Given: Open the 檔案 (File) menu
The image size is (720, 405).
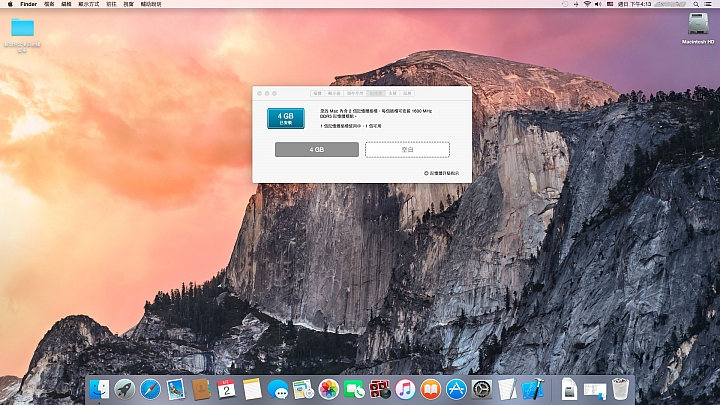Looking at the screenshot, I should click(x=49, y=4).
